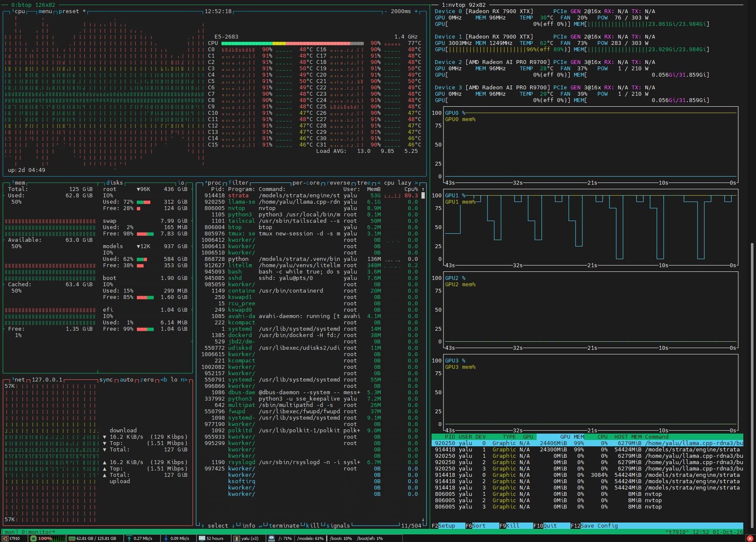Click the previous network interface arrow '<b'
Screen dimensions: 756x542
click(x=163, y=380)
